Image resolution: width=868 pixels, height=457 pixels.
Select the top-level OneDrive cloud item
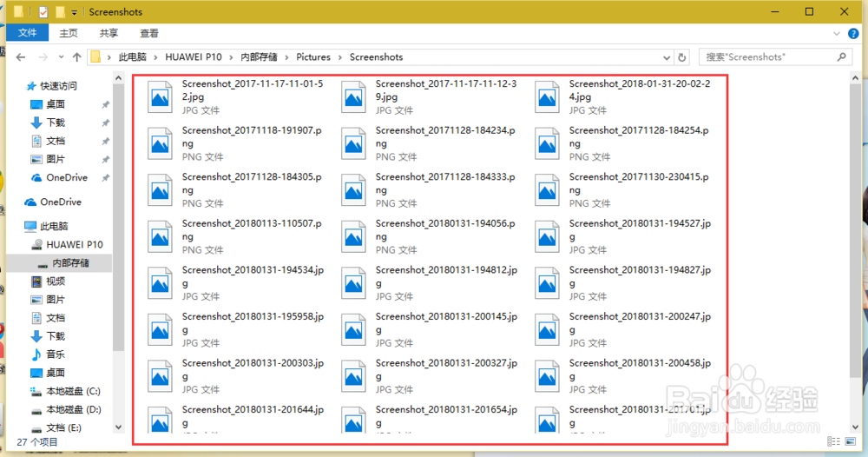53,202
